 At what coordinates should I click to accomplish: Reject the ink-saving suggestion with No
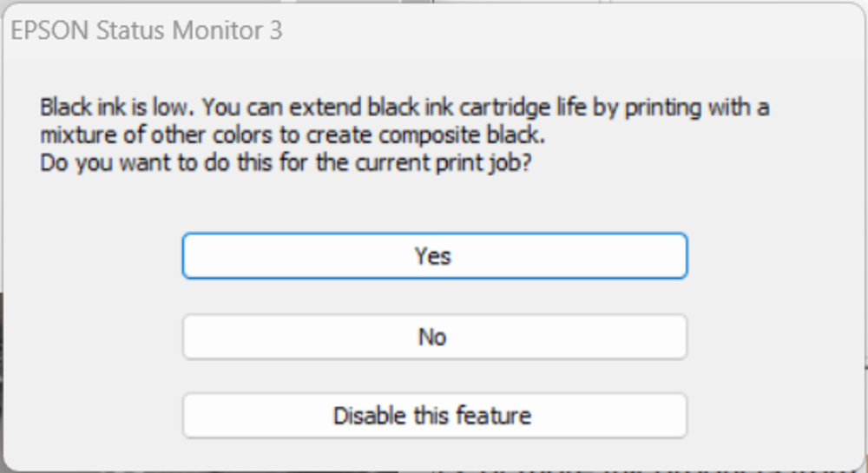point(434,337)
